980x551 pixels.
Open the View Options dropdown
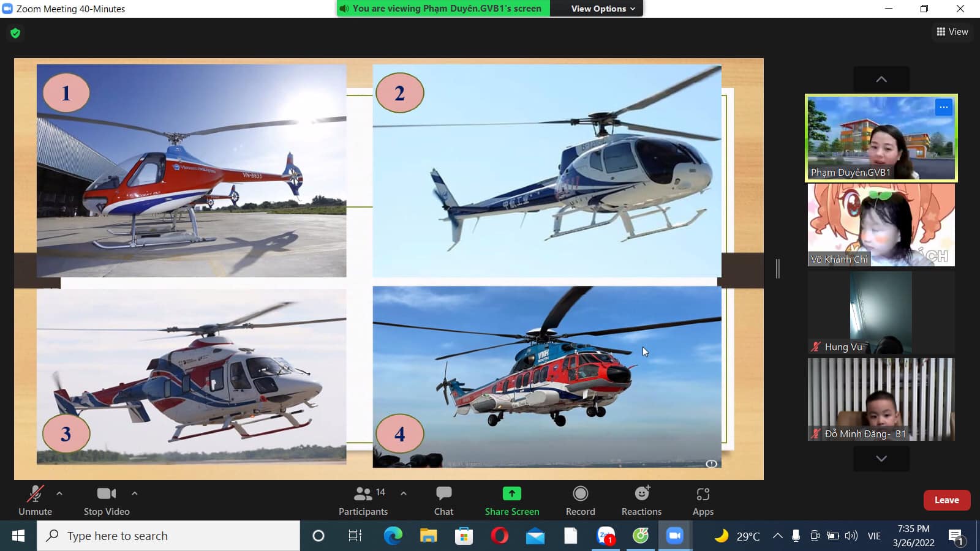click(603, 9)
